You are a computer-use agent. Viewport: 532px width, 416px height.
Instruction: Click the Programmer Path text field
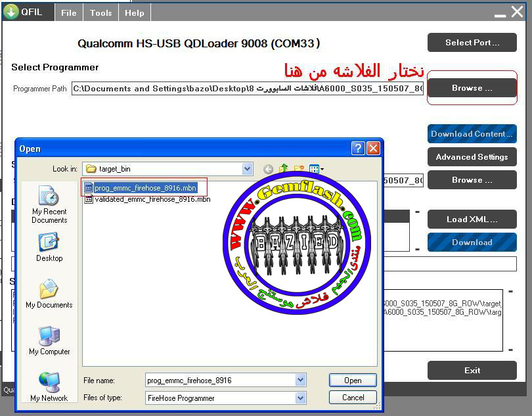pos(248,89)
